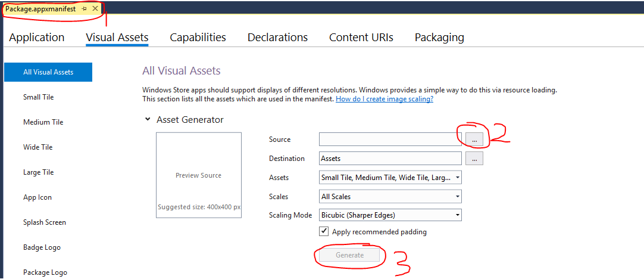Close the Package.appxmanifest tab
This screenshot has width=644, height=279.
pos(95,9)
